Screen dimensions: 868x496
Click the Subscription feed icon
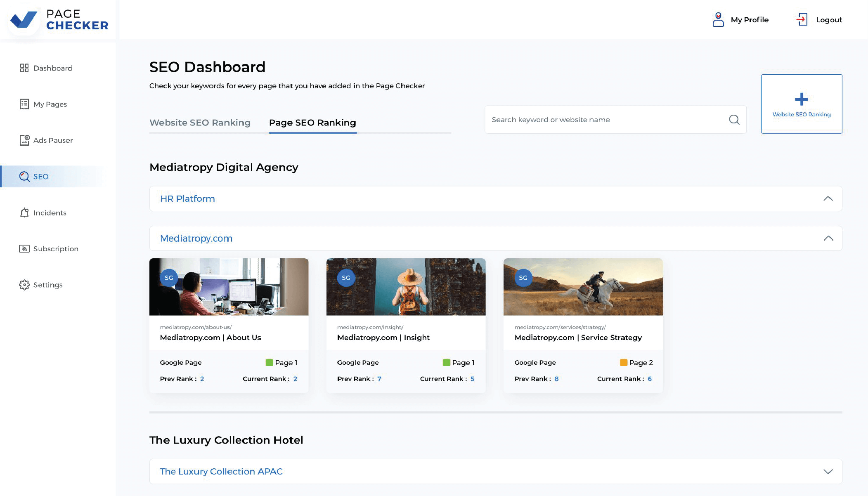pyautogui.click(x=24, y=249)
